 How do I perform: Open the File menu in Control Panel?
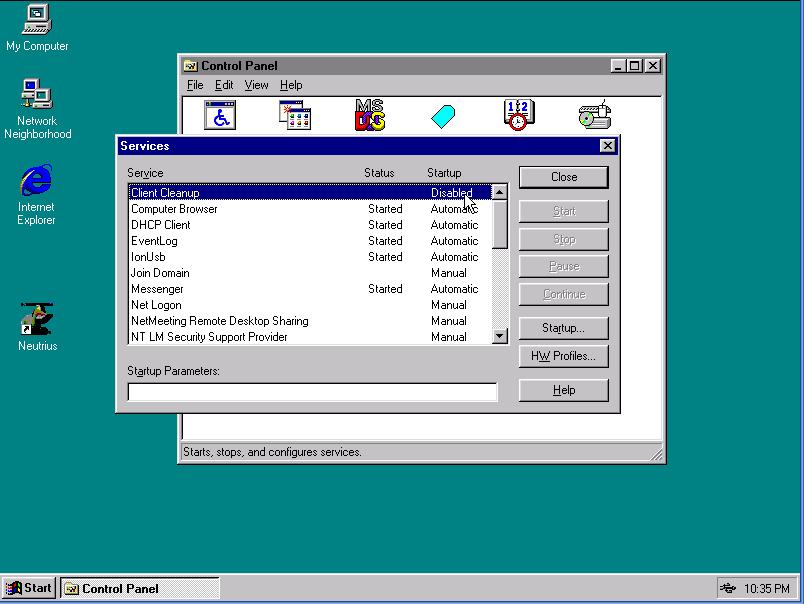[x=195, y=85]
